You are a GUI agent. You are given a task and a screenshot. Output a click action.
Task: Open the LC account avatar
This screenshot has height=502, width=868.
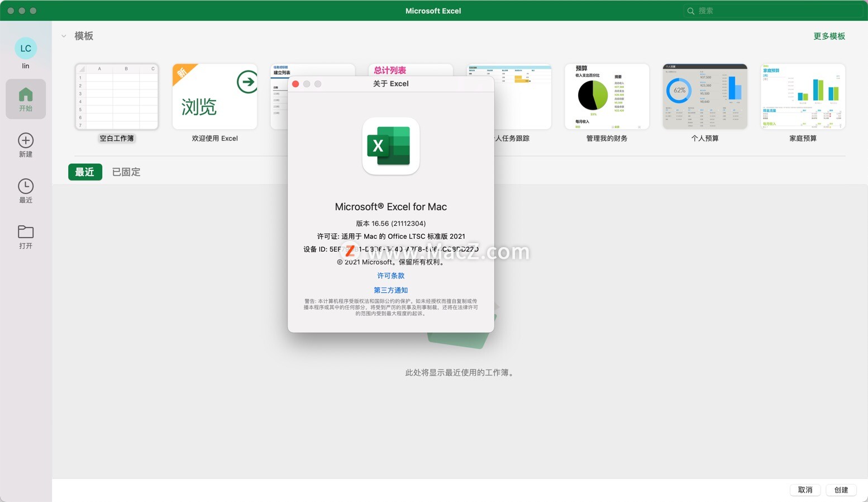pyautogui.click(x=26, y=48)
